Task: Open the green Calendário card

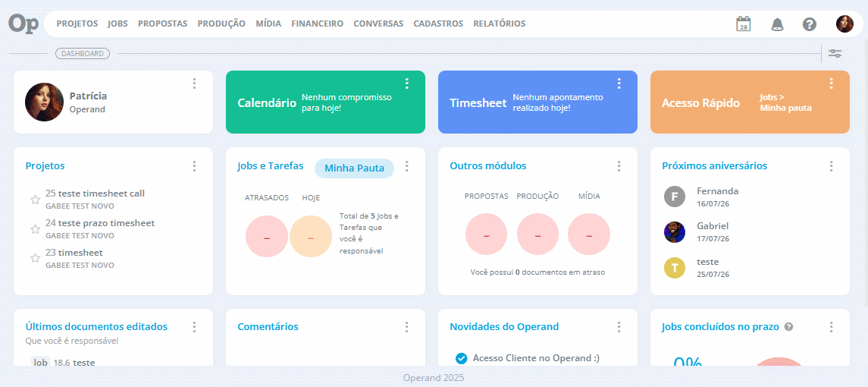Action: coord(325,102)
